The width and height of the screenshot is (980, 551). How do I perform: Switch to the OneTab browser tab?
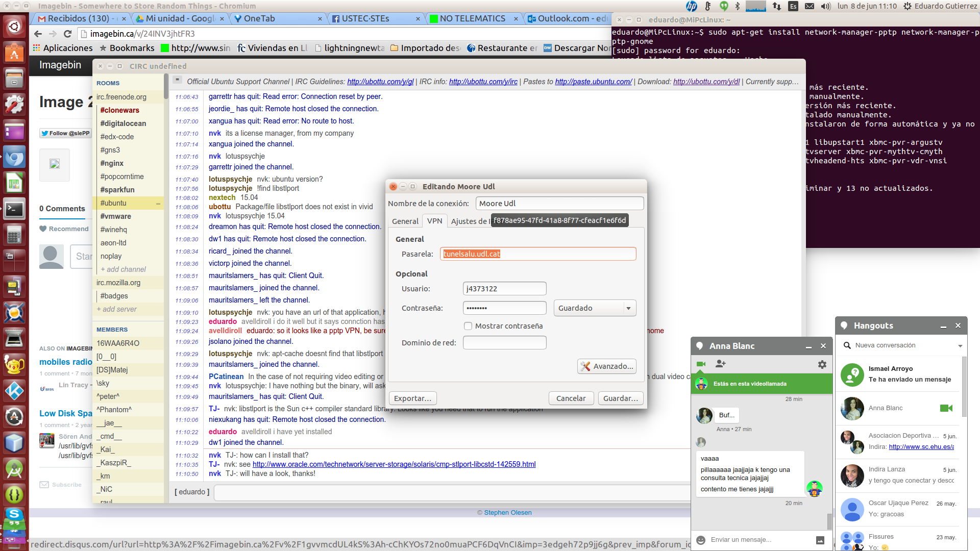pyautogui.click(x=259, y=18)
